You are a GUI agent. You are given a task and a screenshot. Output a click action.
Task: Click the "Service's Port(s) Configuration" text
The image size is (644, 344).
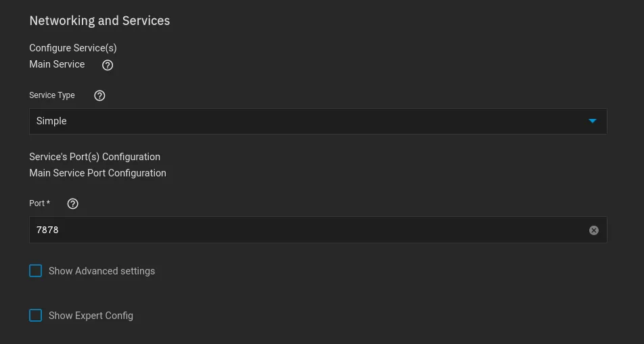pyautogui.click(x=95, y=157)
